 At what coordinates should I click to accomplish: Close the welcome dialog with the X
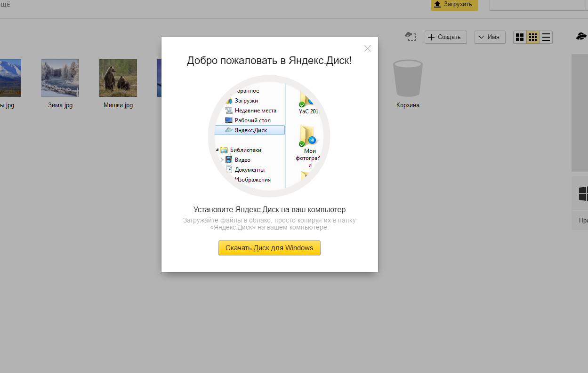pyautogui.click(x=368, y=48)
